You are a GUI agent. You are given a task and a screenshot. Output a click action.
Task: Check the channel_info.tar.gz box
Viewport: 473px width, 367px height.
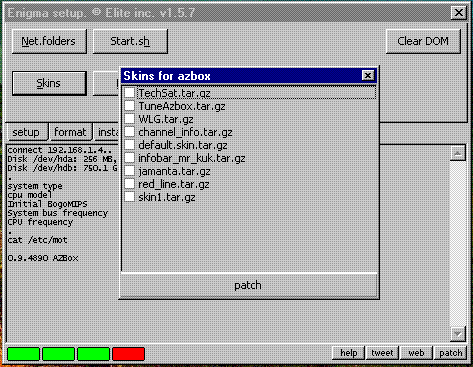pos(129,132)
